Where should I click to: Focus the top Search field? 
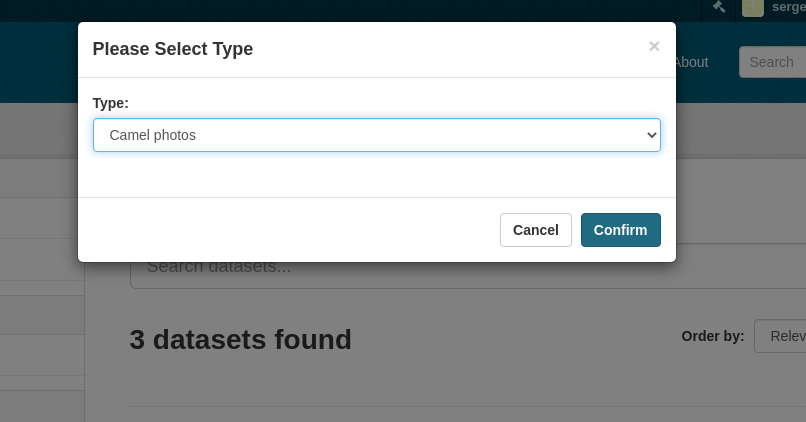[773, 62]
